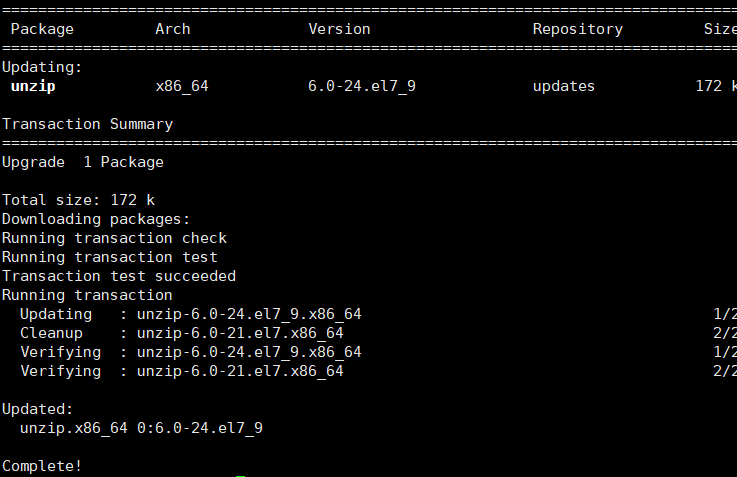Screen dimensions: 737x477
Task: Click the "Downloading packages:" line
Action: [x=96, y=219]
